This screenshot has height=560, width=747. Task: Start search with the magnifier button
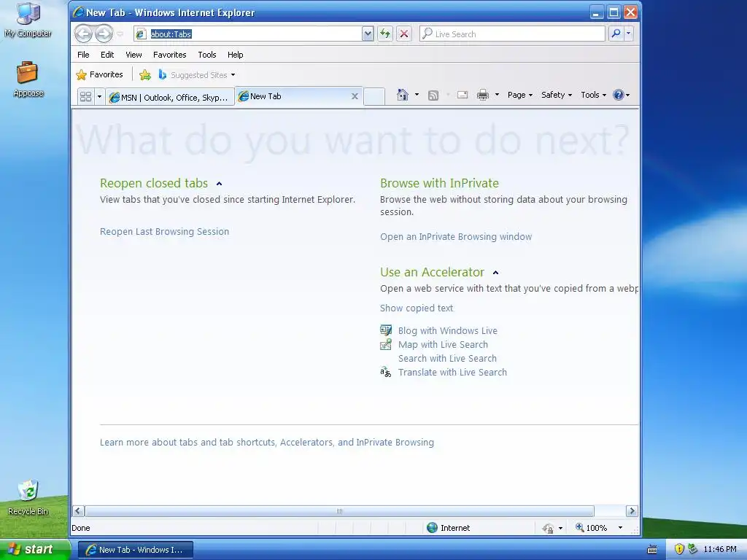tap(616, 34)
